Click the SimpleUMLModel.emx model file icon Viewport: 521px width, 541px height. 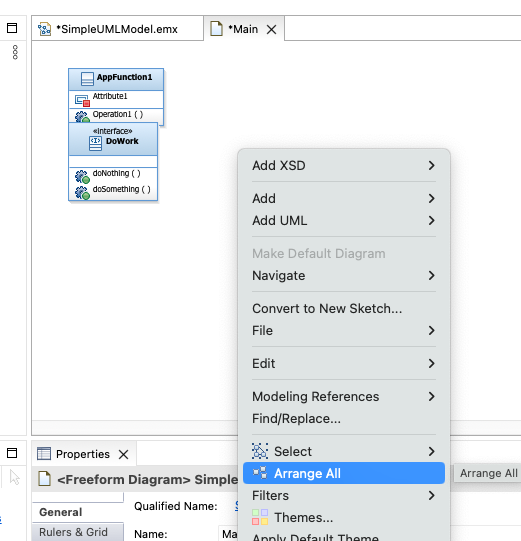(x=45, y=29)
